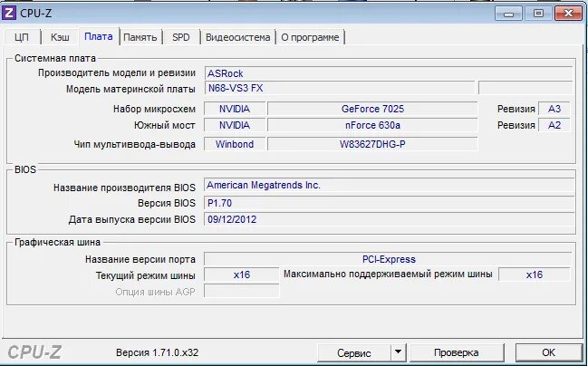The width and height of the screenshot is (588, 366).
Task: Click the GeForce 7025 chipset value
Action: tap(372, 109)
